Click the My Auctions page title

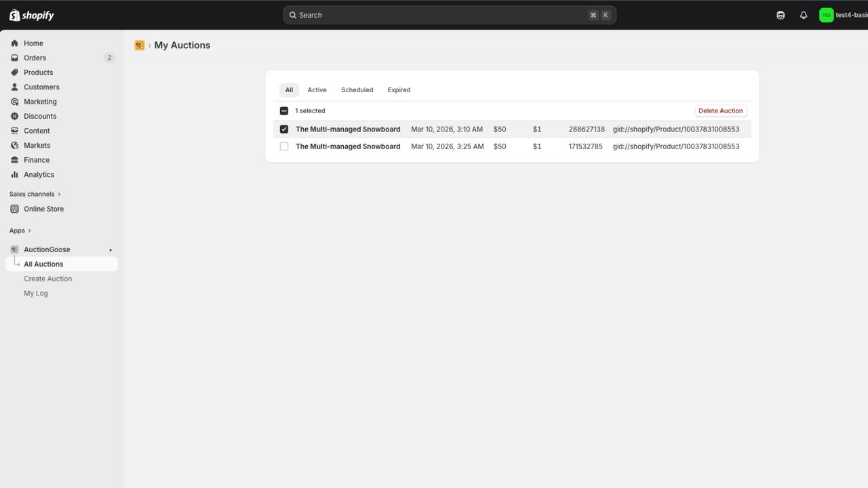coord(182,45)
